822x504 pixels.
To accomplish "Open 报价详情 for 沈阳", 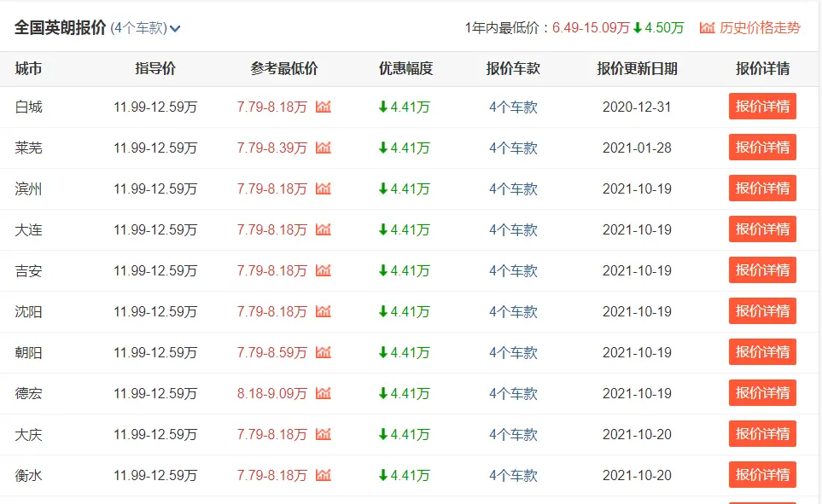I will coord(762,311).
